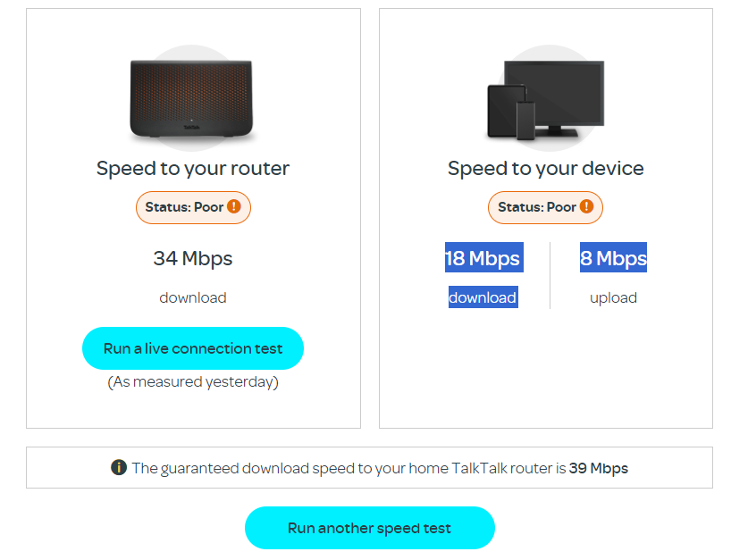The width and height of the screenshot is (731, 560).
Task: Click the warning icon in device Status badge
Action: click(x=586, y=206)
